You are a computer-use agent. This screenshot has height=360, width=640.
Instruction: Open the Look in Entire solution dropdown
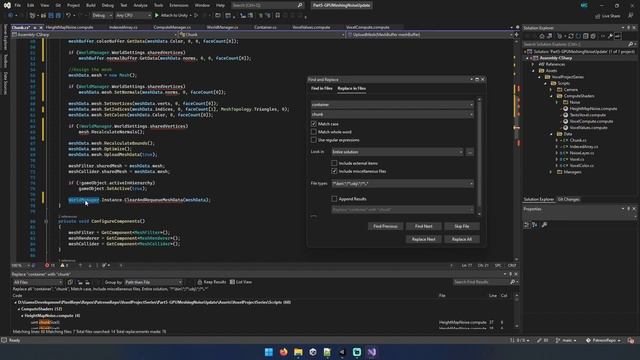click(x=397, y=152)
